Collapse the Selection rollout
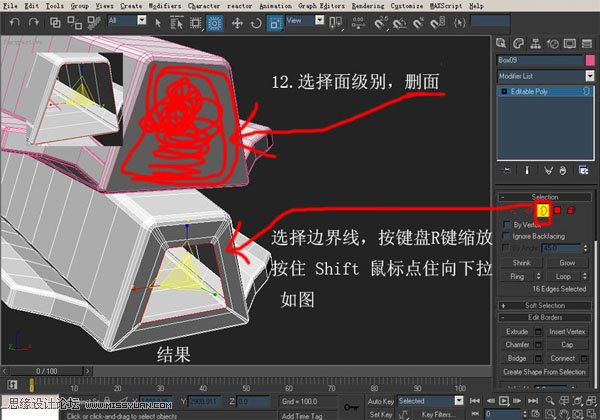This screenshot has width=600, height=420. click(545, 197)
